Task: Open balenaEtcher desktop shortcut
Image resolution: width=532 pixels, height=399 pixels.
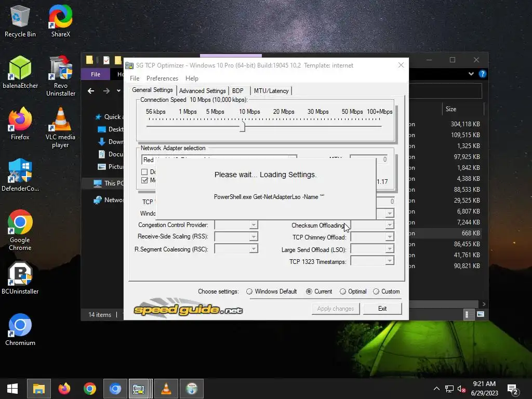Action: coord(20,72)
